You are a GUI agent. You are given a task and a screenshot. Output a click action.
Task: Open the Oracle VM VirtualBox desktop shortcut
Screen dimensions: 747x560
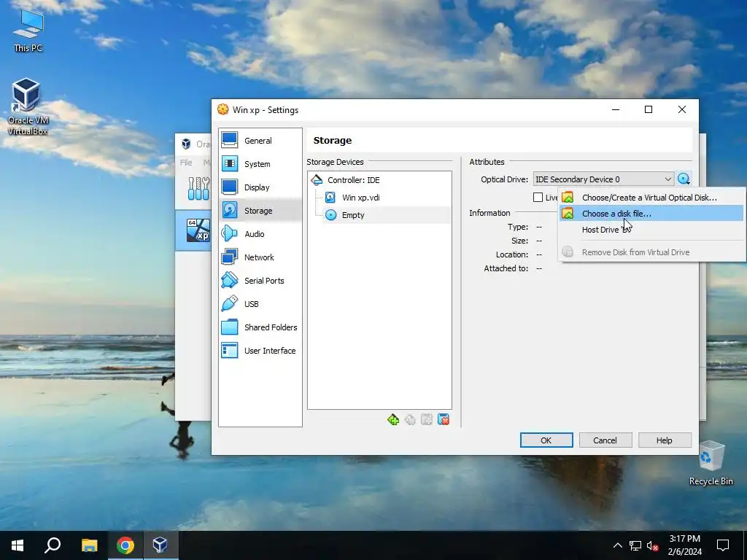tap(27, 107)
